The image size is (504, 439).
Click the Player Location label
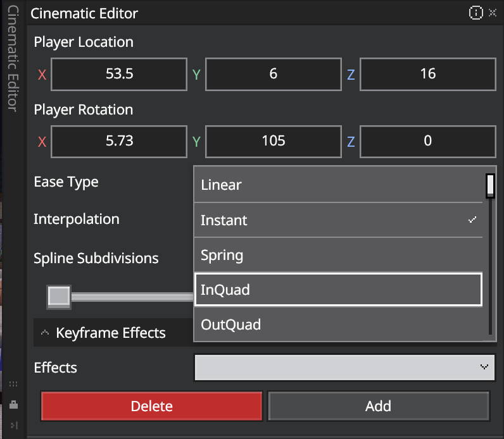84,42
